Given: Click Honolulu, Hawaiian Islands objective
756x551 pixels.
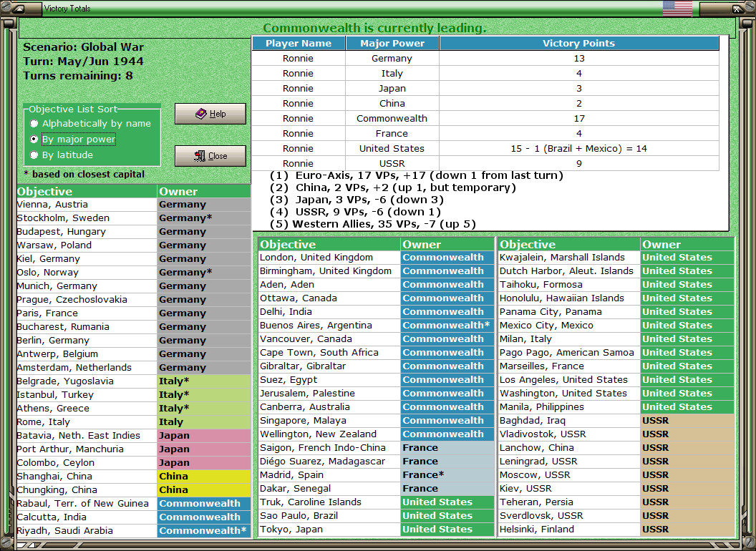Looking at the screenshot, I should pyautogui.click(x=569, y=298).
